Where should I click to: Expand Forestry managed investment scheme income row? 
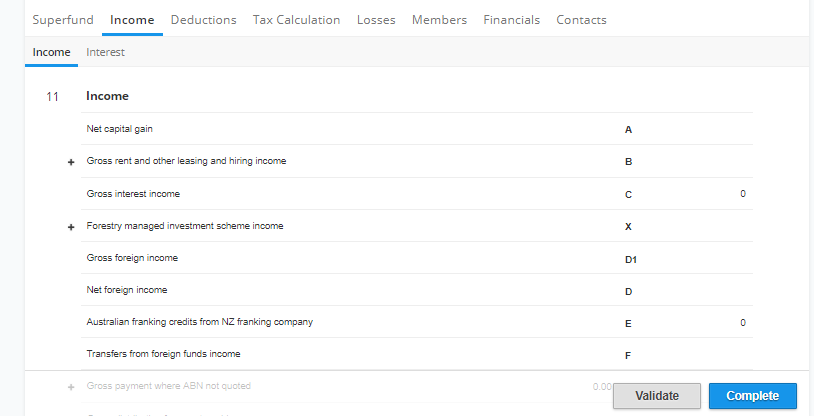coord(71,227)
